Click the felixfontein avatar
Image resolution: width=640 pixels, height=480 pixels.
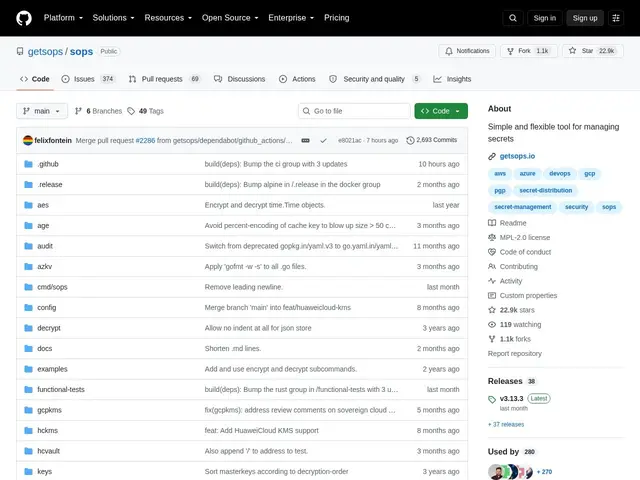click(x=28, y=140)
